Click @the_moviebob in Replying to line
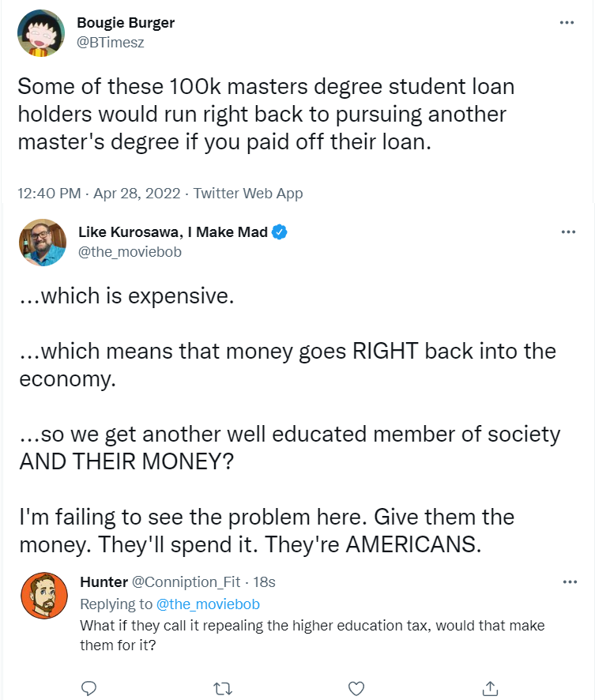This screenshot has height=700, width=595. [208, 604]
